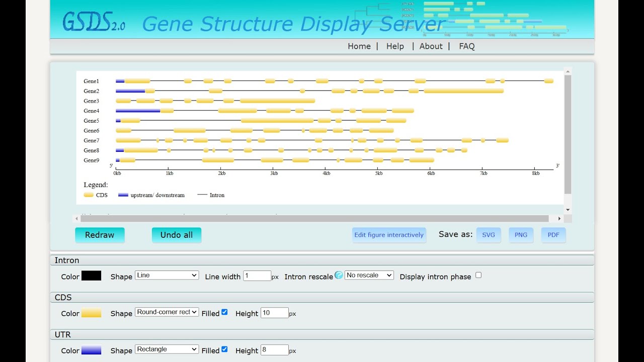The height and width of the screenshot is (362, 644).
Task: Open the CDS Shape dropdown
Action: coord(167,312)
